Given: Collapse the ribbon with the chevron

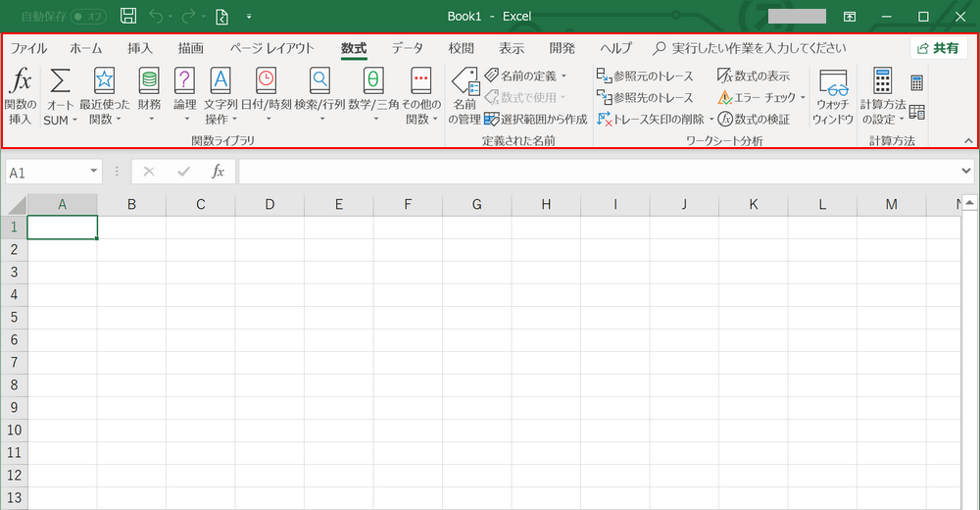Looking at the screenshot, I should [968, 141].
